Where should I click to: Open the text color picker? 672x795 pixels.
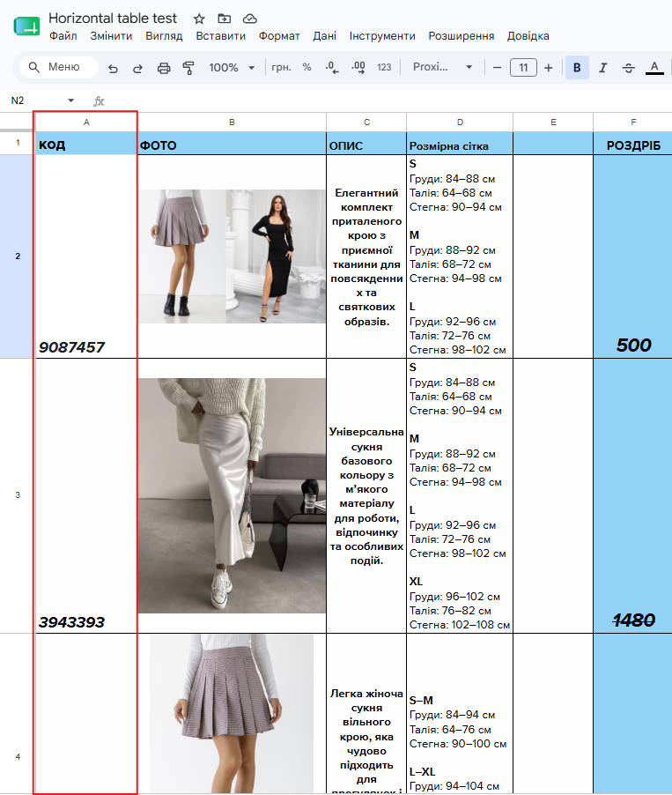pyautogui.click(x=654, y=68)
